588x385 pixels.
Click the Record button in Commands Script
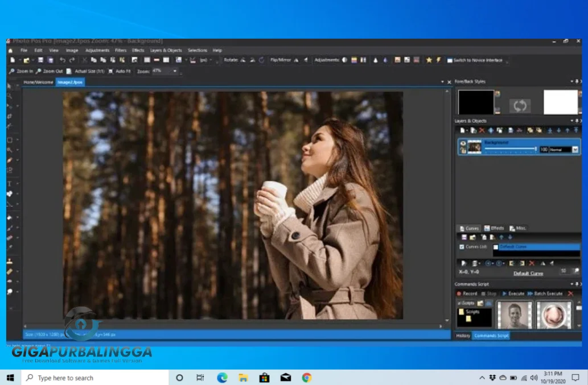pos(468,293)
